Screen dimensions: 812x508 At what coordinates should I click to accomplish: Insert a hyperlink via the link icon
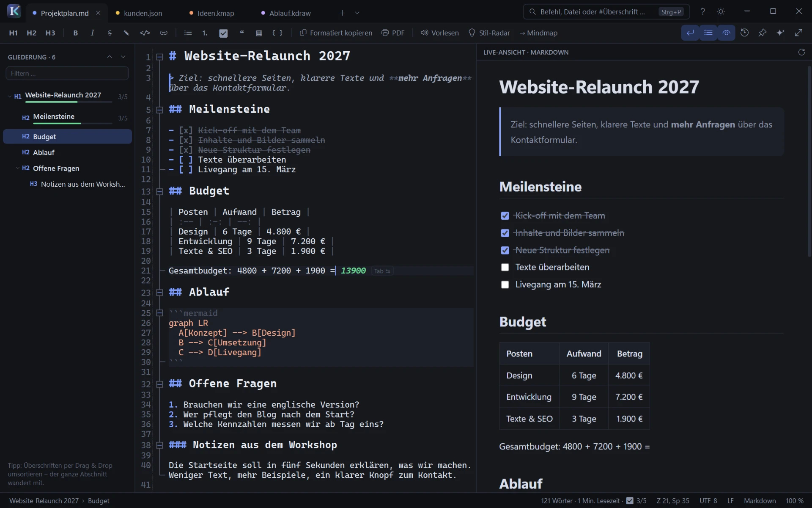click(164, 33)
